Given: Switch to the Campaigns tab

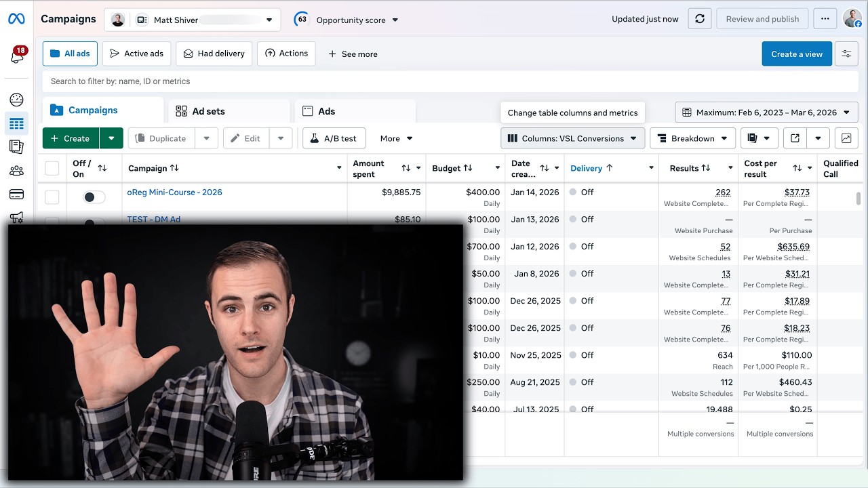Looking at the screenshot, I should pos(103,110).
